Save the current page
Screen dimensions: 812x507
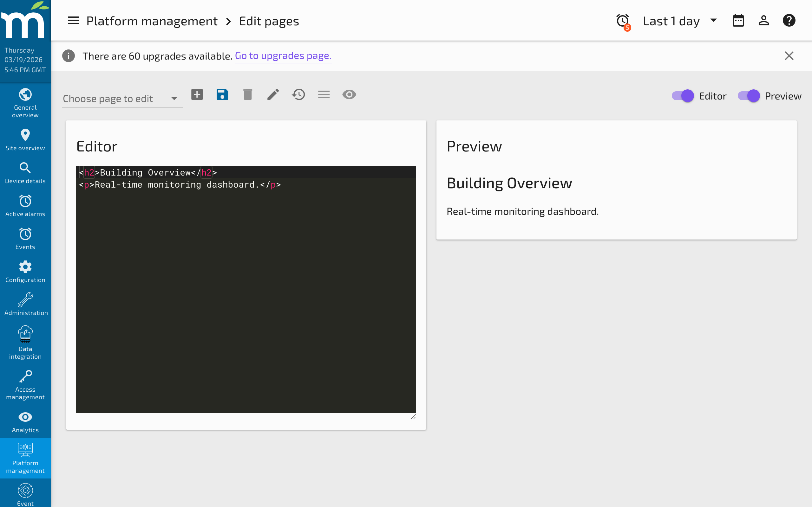click(222, 94)
